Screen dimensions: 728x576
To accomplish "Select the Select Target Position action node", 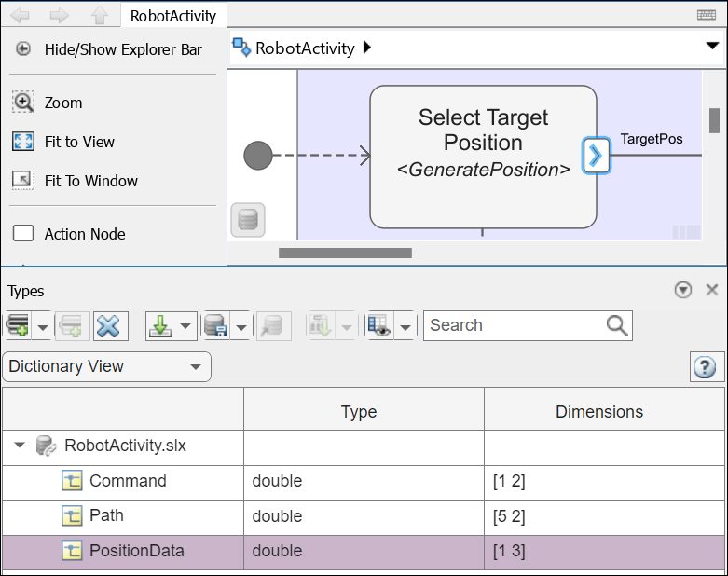I will [483, 157].
